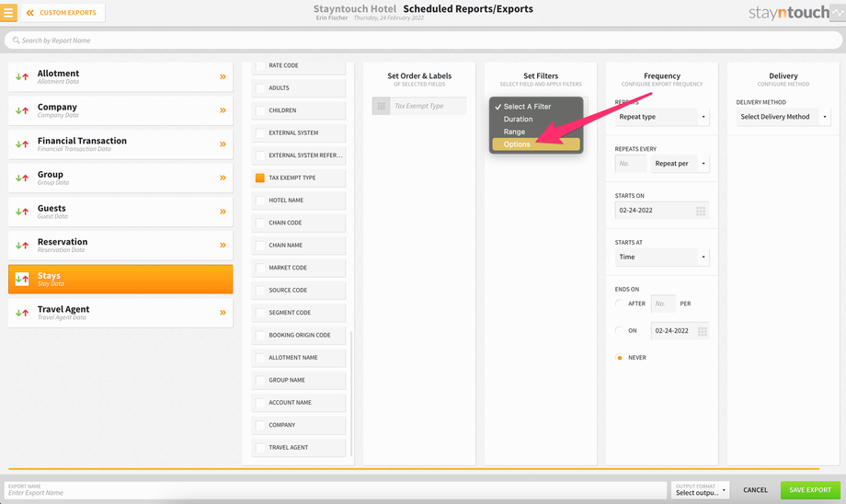
Task: Click the Stays export arrows icon
Action: (x=22, y=280)
